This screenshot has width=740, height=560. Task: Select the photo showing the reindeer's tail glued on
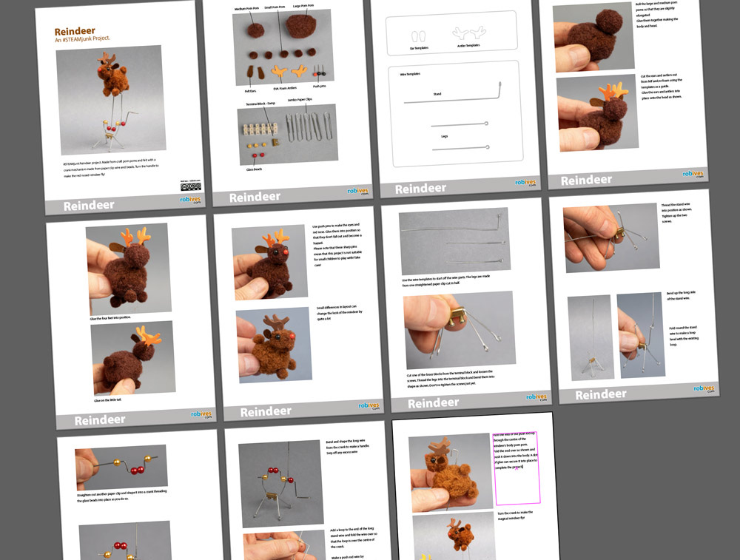[133, 358]
